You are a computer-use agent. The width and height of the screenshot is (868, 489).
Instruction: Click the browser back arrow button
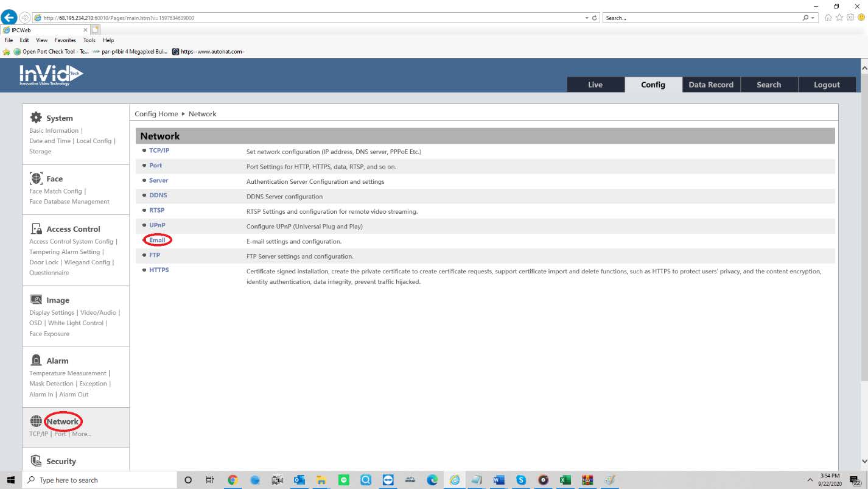[x=9, y=18]
